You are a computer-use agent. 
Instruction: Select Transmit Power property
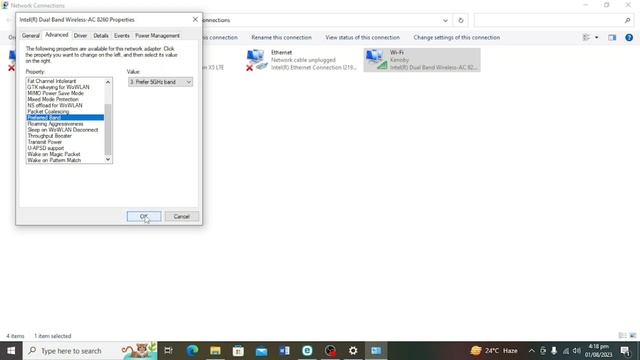(x=45, y=142)
